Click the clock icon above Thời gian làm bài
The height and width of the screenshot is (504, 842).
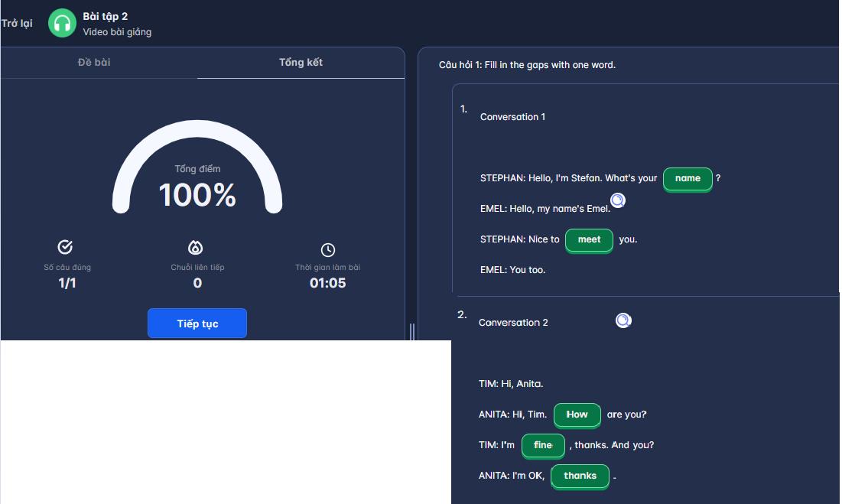click(x=328, y=249)
